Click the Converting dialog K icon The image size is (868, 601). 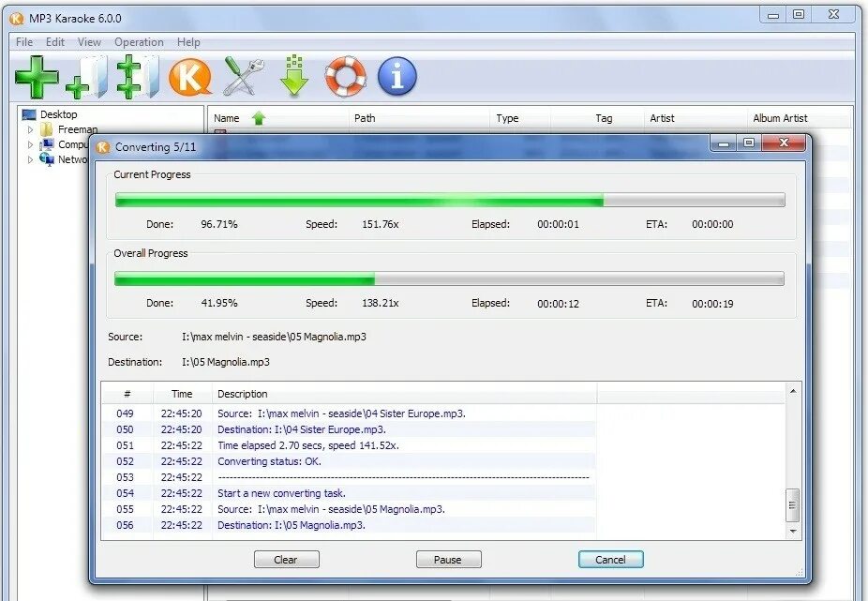tap(102, 147)
